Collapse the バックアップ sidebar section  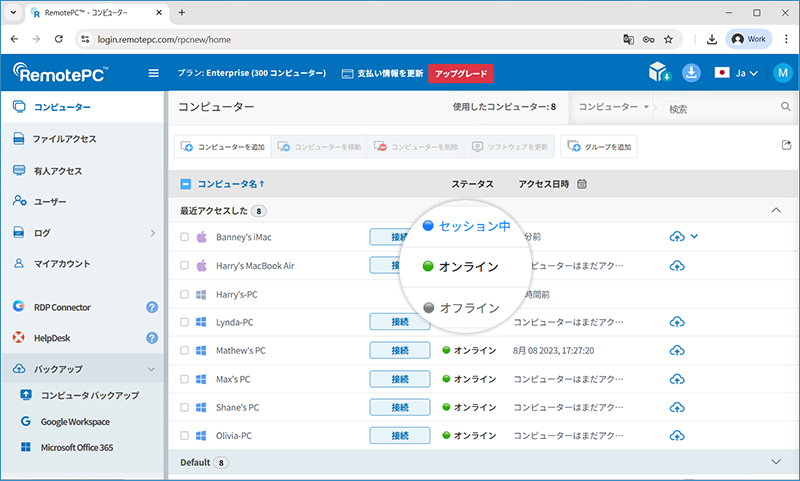coord(151,369)
